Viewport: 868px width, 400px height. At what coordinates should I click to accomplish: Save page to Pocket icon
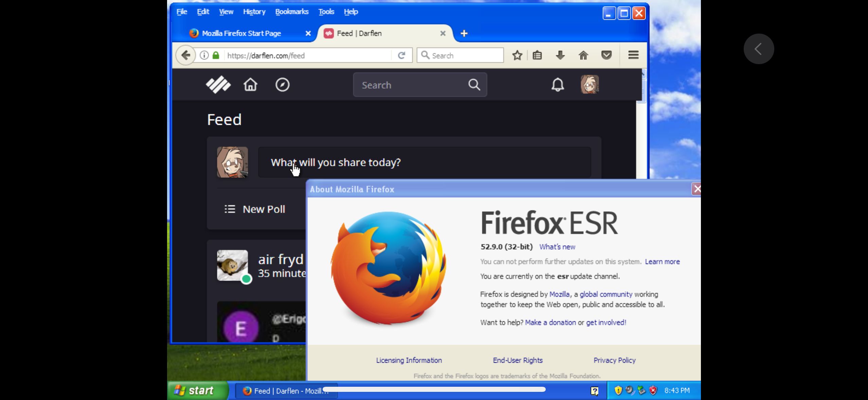(606, 55)
